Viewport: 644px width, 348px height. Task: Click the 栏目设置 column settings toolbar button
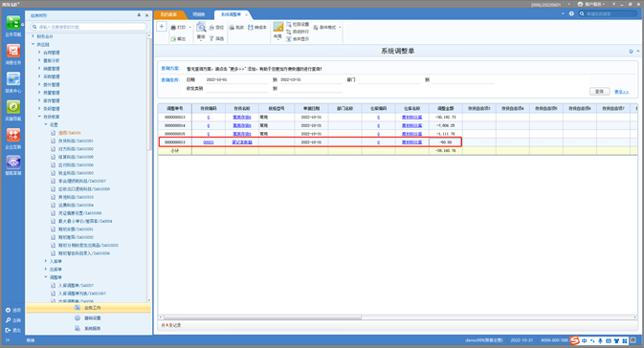298,24
